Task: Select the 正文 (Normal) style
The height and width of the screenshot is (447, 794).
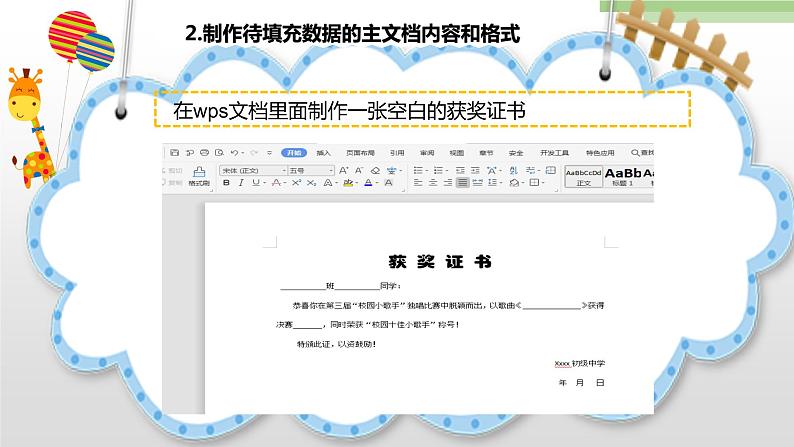Action: coord(583,176)
